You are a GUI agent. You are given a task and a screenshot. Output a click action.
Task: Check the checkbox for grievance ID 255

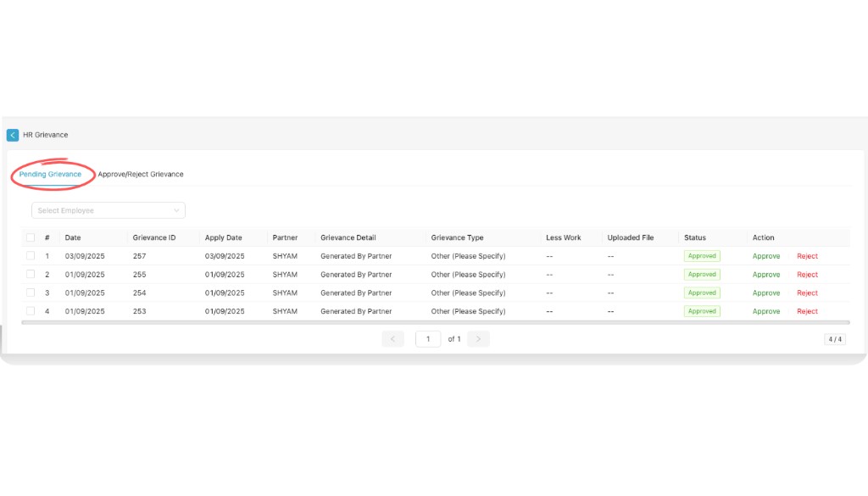tap(31, 274)
